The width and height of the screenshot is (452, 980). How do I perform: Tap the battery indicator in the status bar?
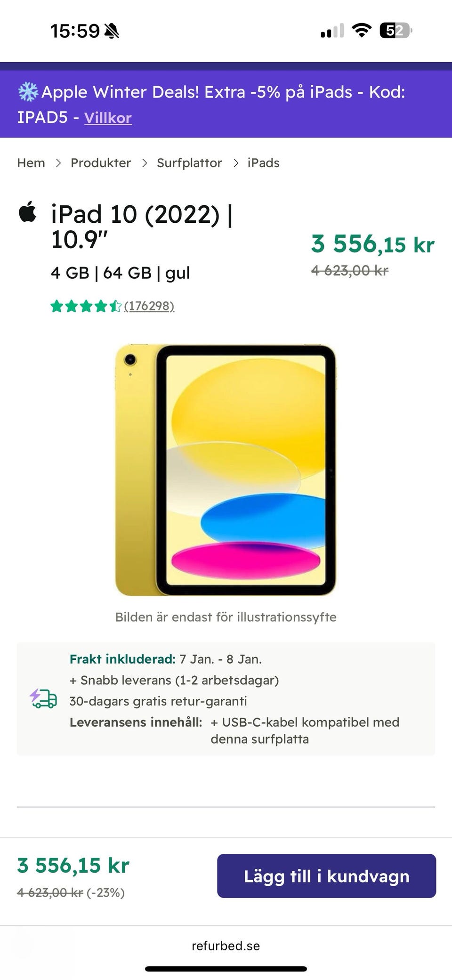click(395, 30)
